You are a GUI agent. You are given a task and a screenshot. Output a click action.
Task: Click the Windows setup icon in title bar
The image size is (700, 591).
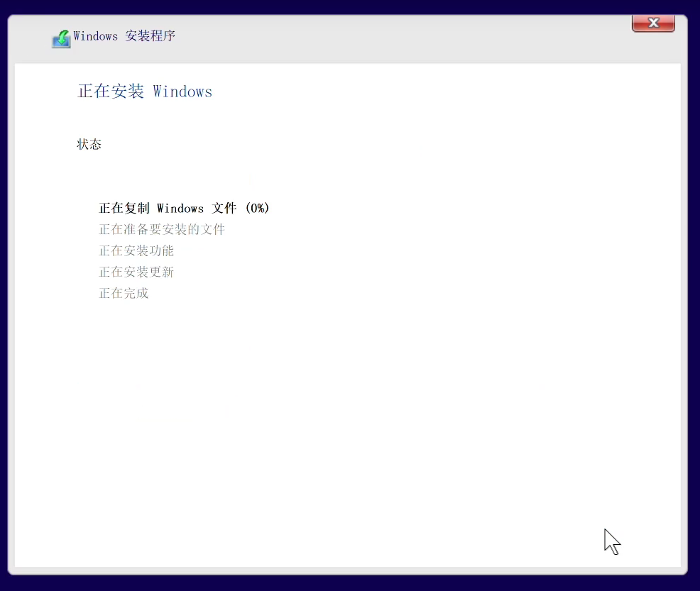(62, 39)
